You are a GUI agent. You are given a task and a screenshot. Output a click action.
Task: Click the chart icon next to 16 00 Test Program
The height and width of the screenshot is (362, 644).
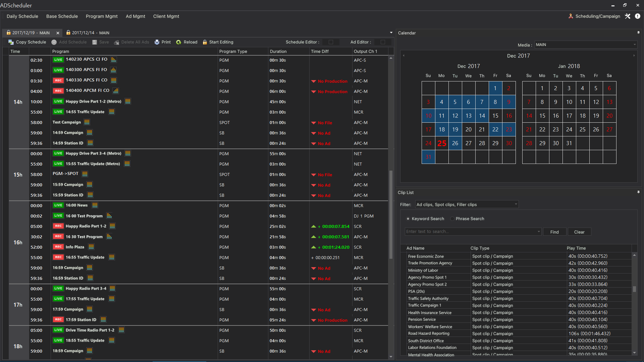coord(109,216)
